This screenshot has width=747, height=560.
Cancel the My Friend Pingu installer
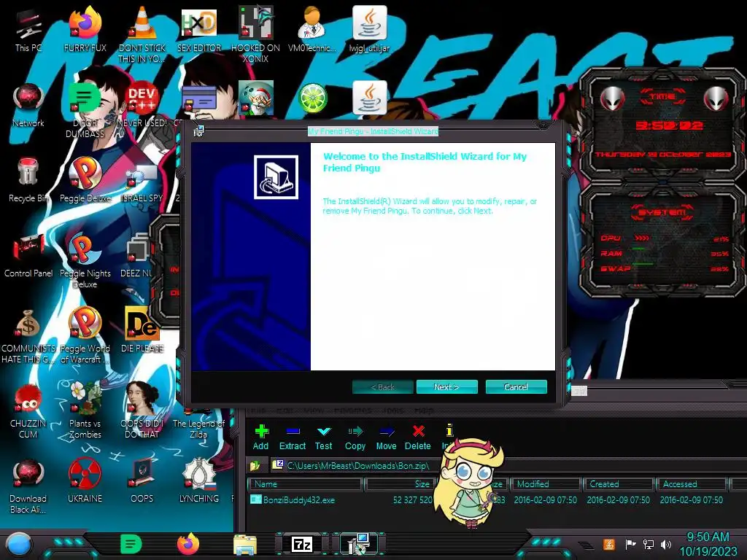[x=516, y=386]
